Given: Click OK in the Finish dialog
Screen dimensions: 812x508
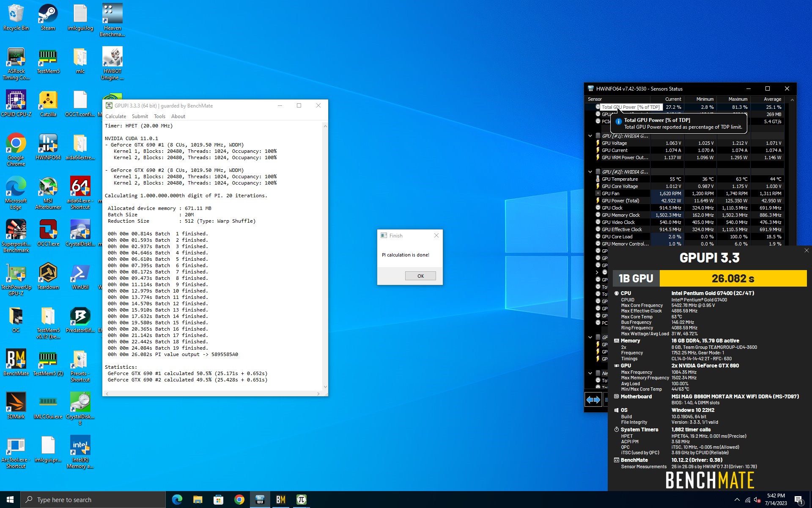Looking at the screenshot, I should point(420,276).
